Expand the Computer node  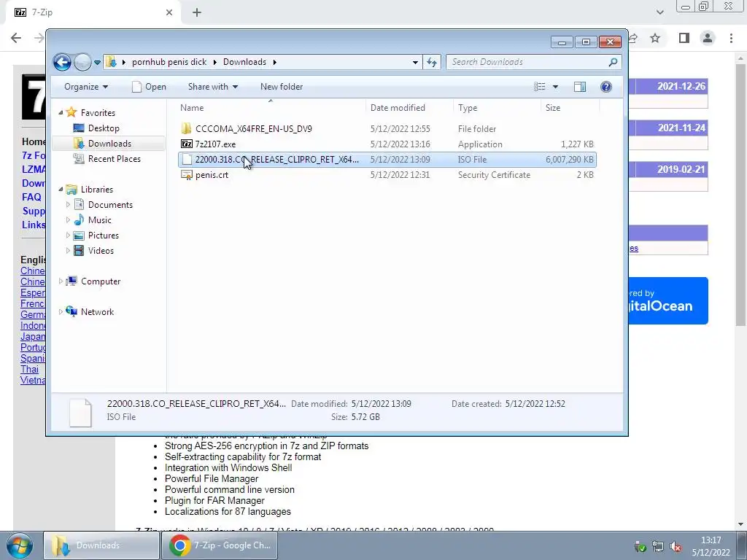coord(61,281)
